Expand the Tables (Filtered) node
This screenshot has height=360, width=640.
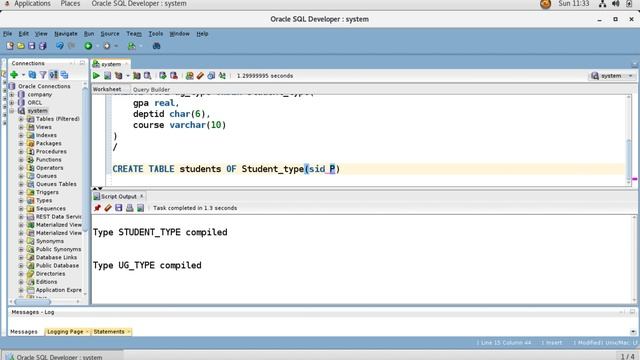tap(21, 119)
